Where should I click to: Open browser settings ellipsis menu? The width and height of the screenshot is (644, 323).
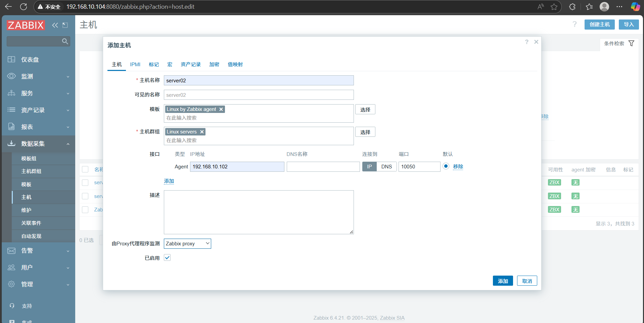point(619,7)
